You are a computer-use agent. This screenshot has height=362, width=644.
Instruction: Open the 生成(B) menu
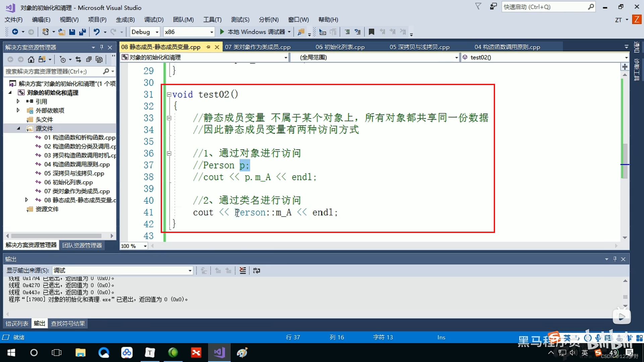tap(125, 20)
